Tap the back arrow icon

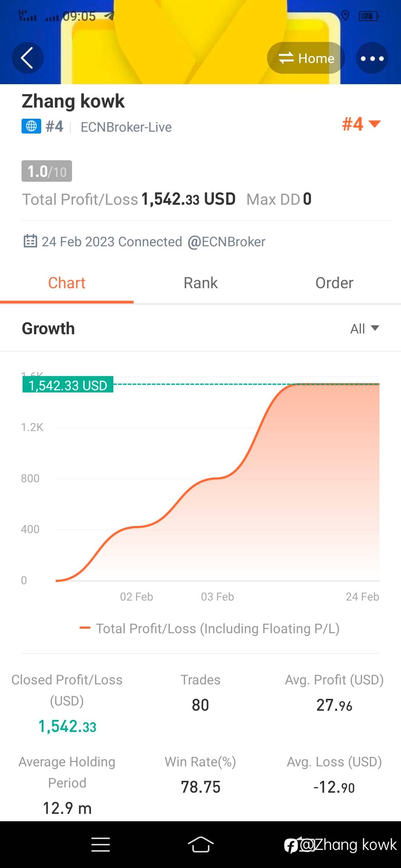click(x=27, y=58)
